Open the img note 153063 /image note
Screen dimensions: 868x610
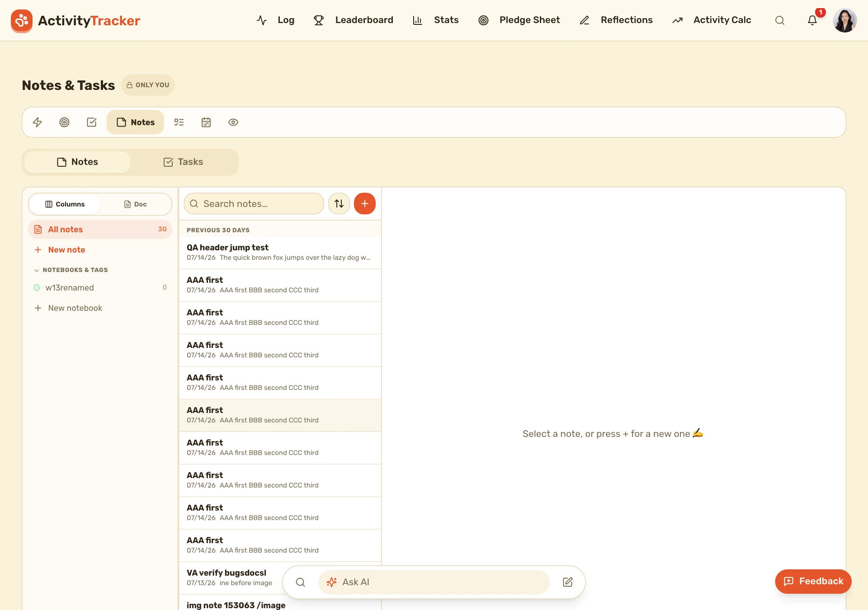point(280,603)
